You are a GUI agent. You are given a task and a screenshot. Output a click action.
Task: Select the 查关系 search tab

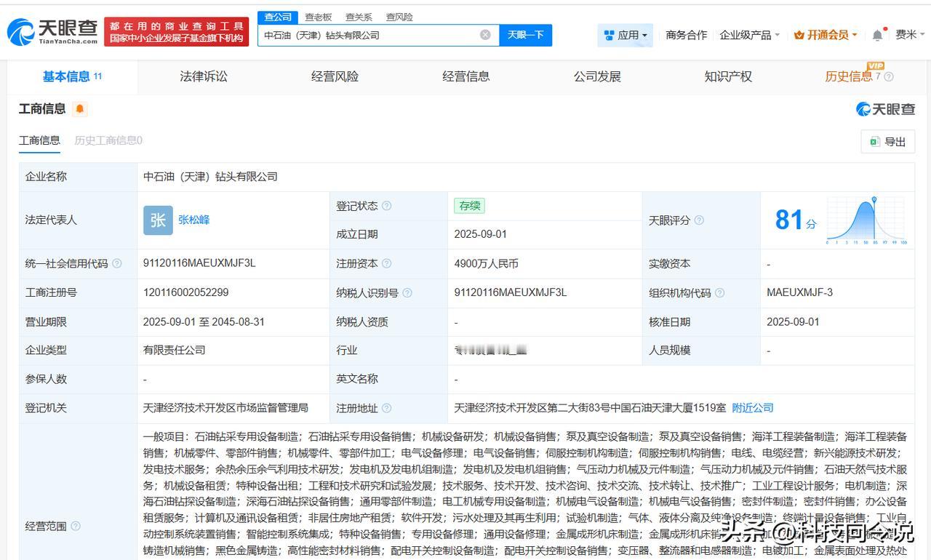pos(359,17)
